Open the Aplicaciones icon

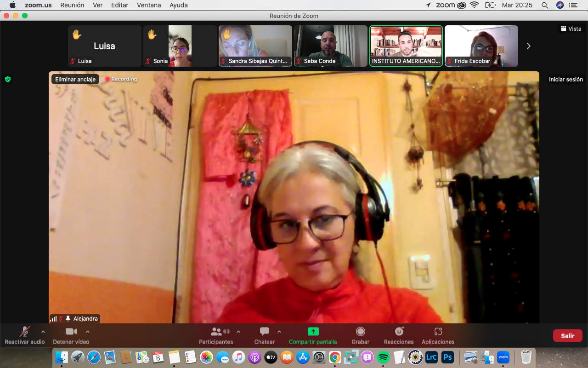point(438,332)
